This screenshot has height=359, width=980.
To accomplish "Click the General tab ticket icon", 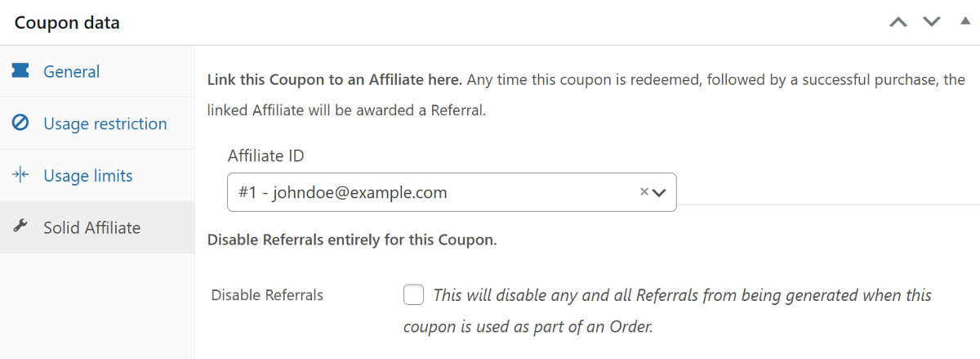I will [20, 71].
